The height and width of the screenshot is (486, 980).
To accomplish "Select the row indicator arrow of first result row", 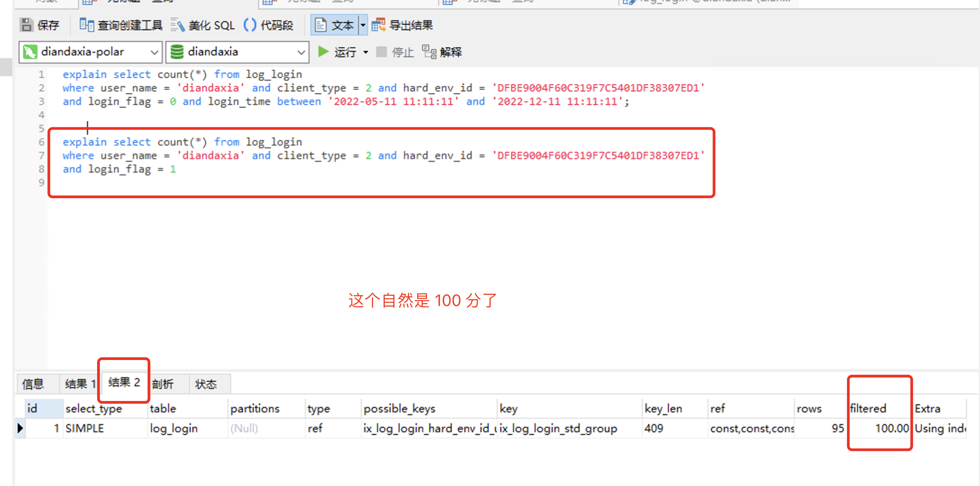I will (x=20, y=428).
